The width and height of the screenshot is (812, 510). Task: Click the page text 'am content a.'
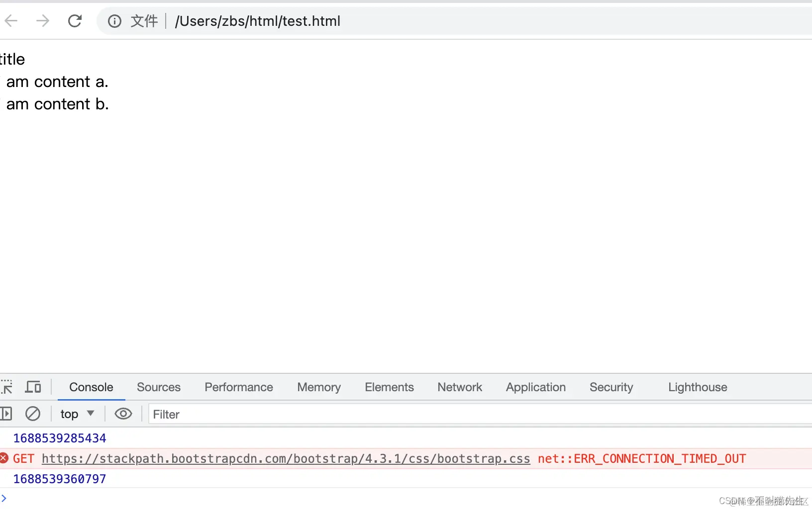coord(57,82)
